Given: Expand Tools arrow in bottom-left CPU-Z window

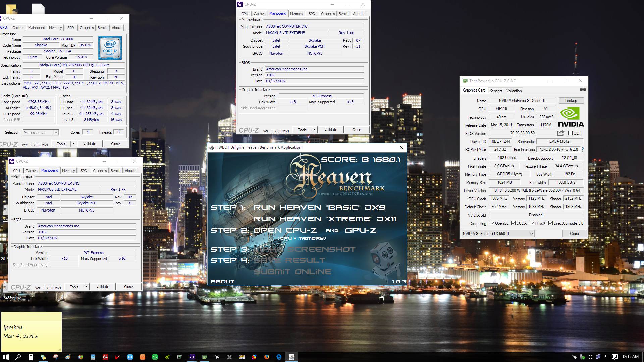Looking at the screenshot, I should pos(86,287).
